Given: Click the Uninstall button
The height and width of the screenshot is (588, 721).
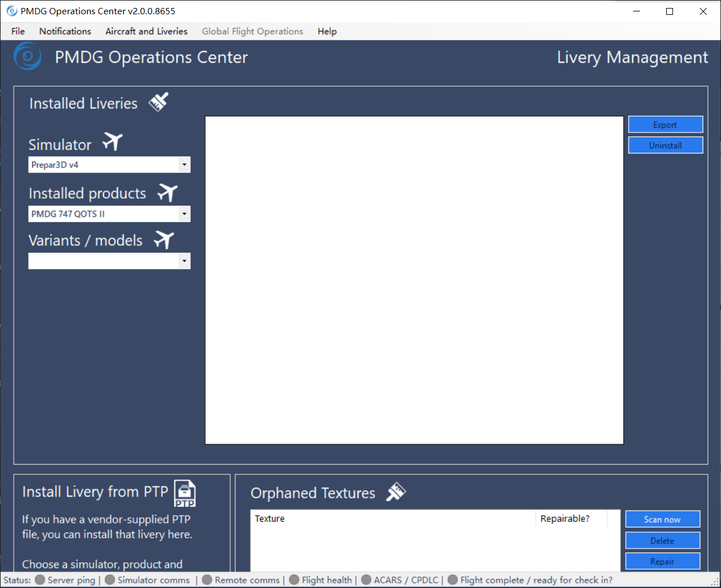Looking at the screenshot, I should click(666, 145).
